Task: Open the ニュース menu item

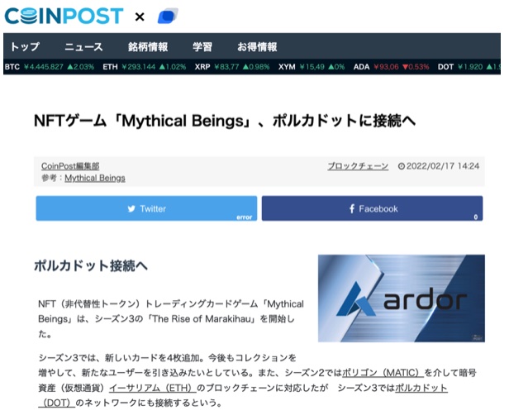Action: tap(83, 47)
